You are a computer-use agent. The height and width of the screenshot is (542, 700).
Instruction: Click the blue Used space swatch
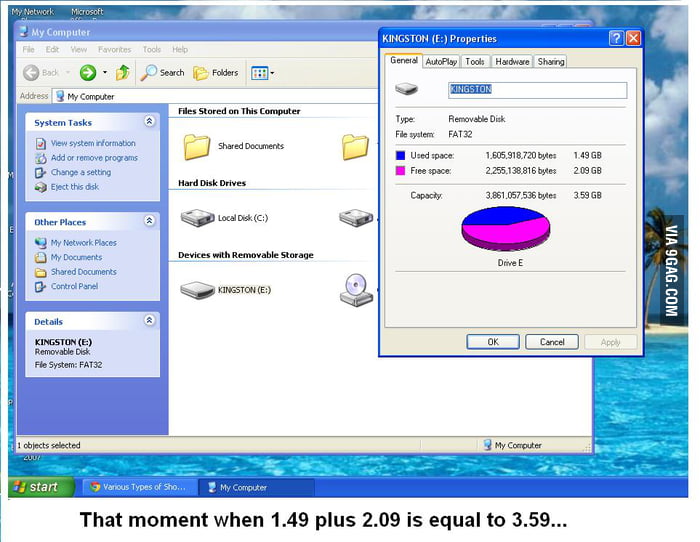401,156
